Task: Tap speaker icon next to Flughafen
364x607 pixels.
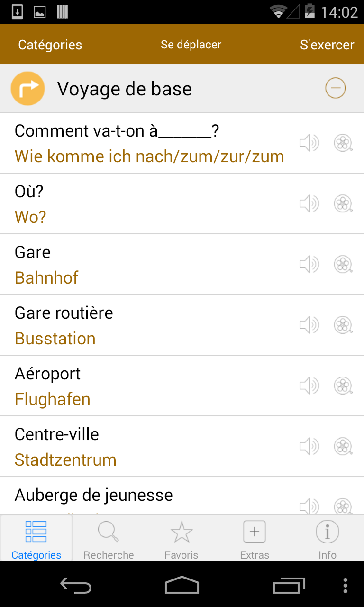Action: 309,386
